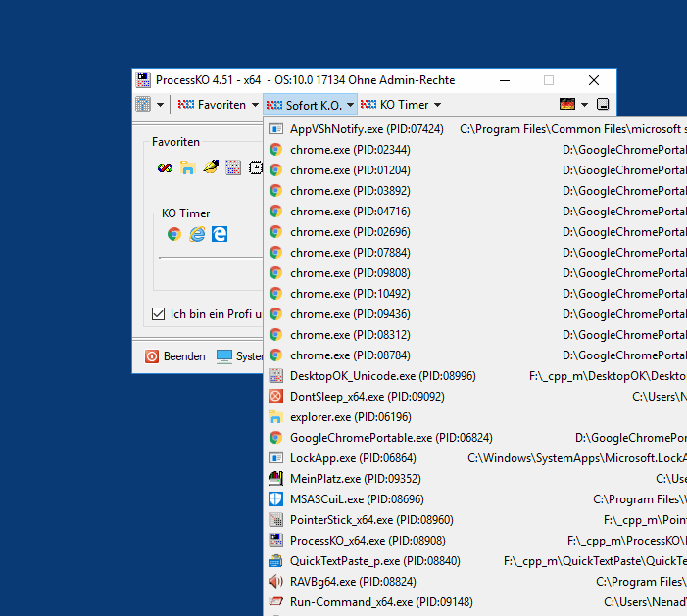The width and height of the screenshot is (687, 616).
Task: Click the LockApp.exe window icon
Action: click(x=275, y=458)
